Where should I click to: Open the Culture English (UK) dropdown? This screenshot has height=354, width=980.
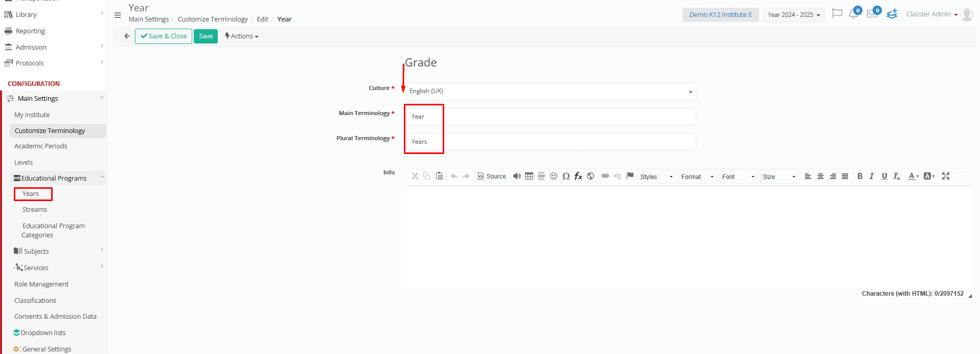551,92
